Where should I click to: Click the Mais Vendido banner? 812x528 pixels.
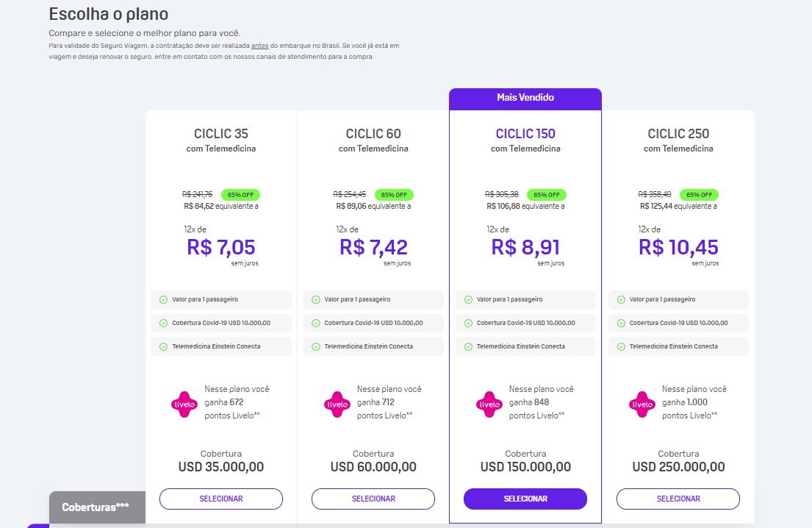[x=525, y=99]
